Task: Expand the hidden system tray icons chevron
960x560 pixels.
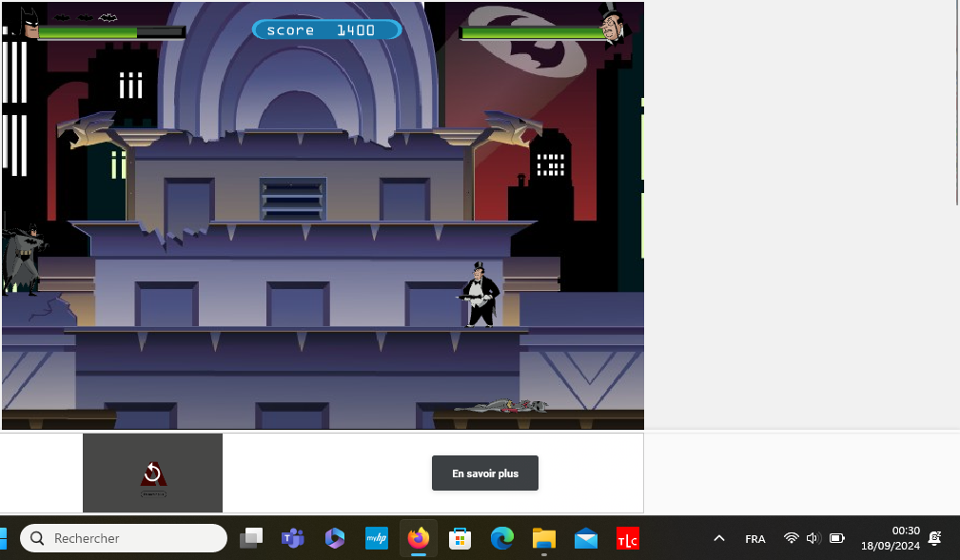Action: 719,538
